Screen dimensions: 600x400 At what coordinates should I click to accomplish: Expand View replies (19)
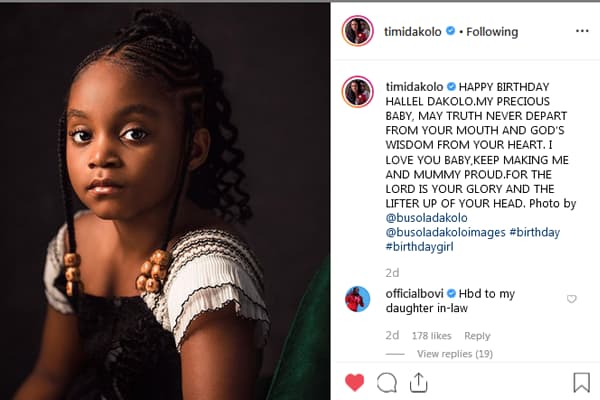pos(454,354)
